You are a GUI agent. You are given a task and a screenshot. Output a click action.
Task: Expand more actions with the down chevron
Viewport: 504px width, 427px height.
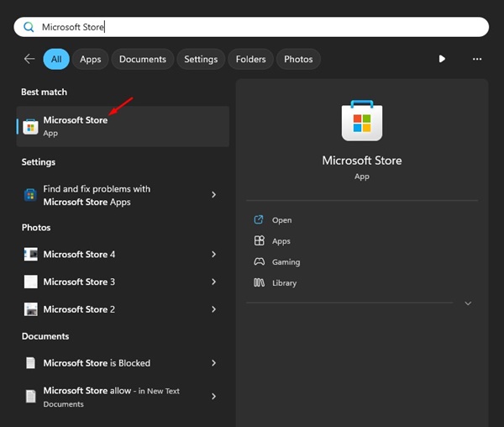(468, 303)
